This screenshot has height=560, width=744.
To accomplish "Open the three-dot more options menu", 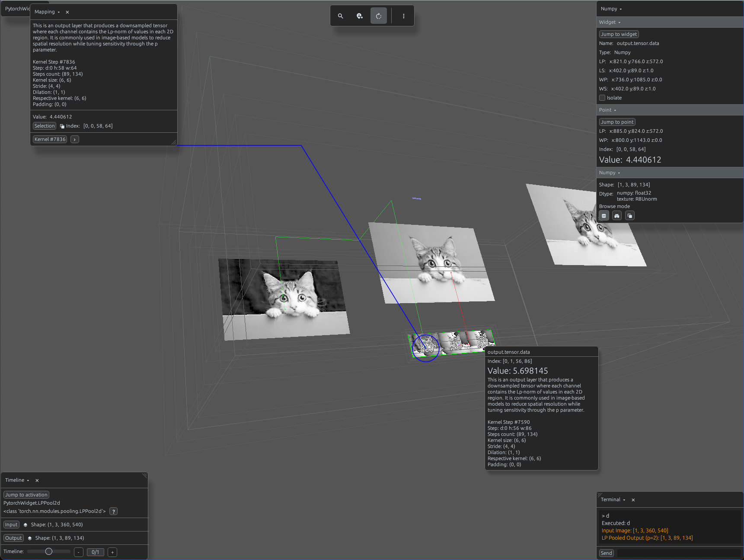I will [x=404, y=16].
